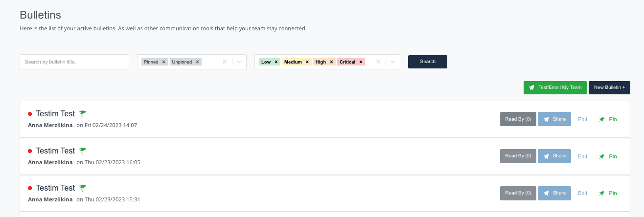Remove the Pinned filter tag
644x217 pixels.
164,62
